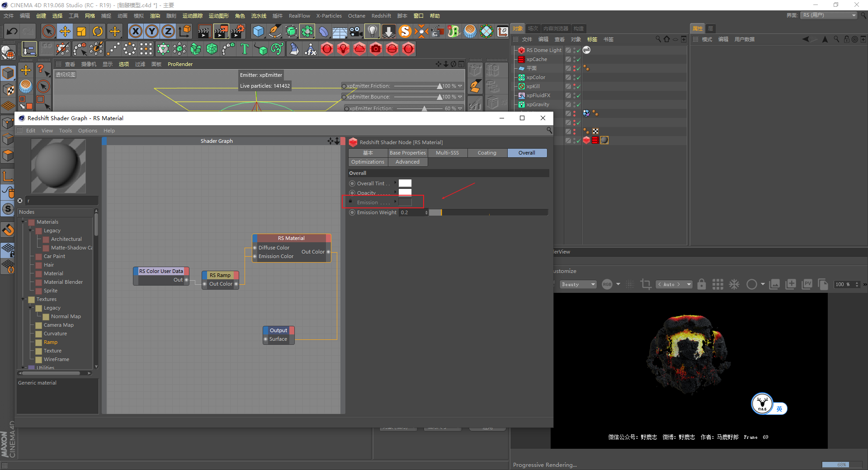The width and height of the screenshot is (868, 470).
Task: Toggle Z axis lock
Action: coord(168,31)
